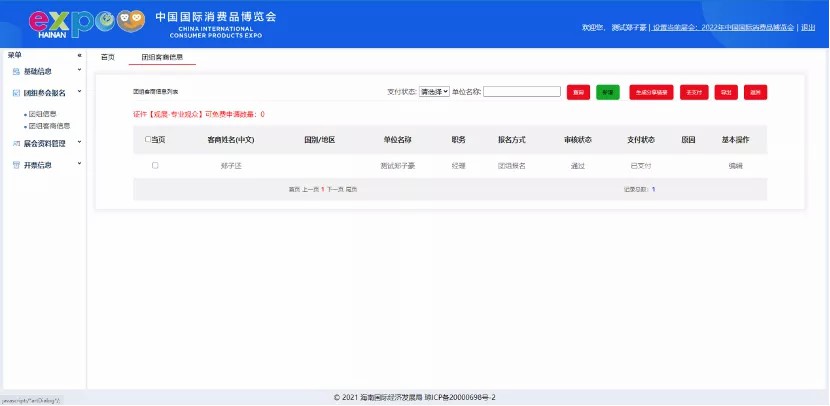830x406 pixels.
Task: Expand the 展会资料管理 menu chevron
Action: coord(79,142)
